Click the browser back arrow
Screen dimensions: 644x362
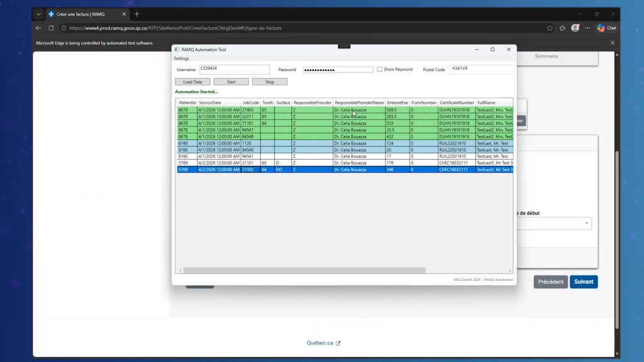(x=38, y=28)
